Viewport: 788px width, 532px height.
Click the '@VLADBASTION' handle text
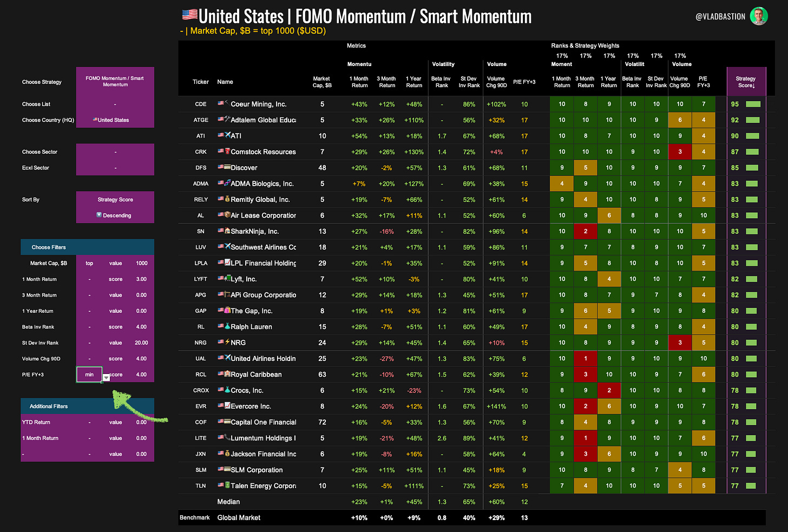(720, 17)
